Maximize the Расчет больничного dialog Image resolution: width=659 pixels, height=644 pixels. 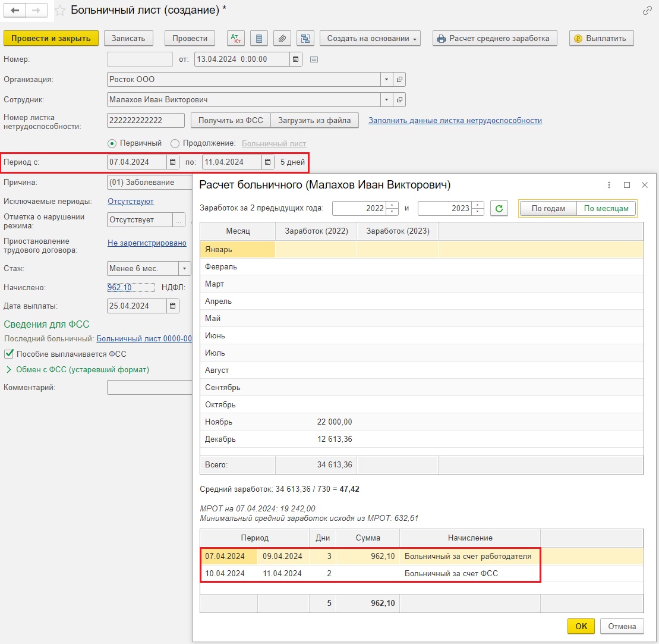(x=627, y=185)
